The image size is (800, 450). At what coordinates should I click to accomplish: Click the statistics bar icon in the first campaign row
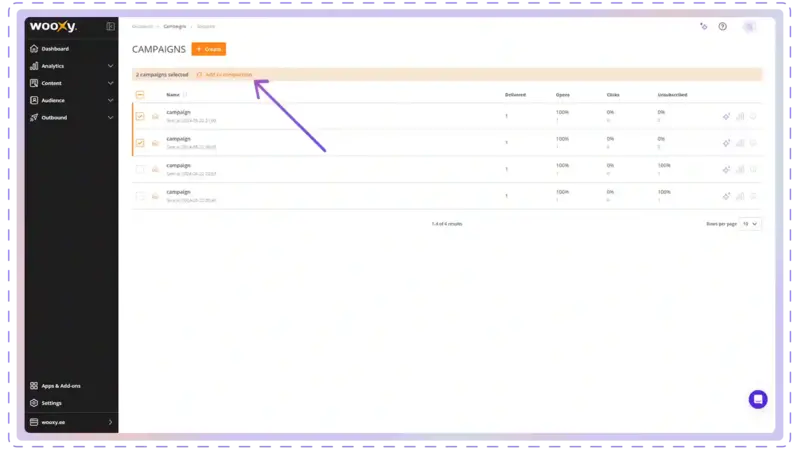point(740,116)
